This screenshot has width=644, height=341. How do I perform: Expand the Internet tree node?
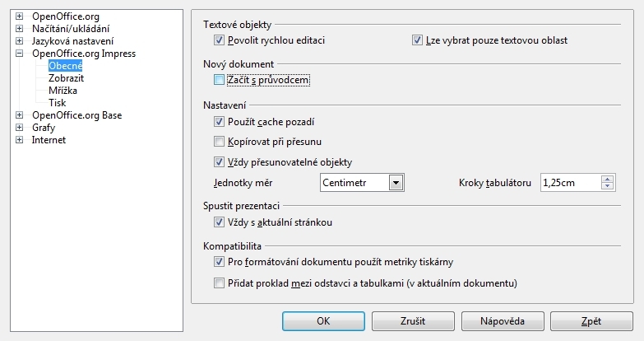[19, 140]
